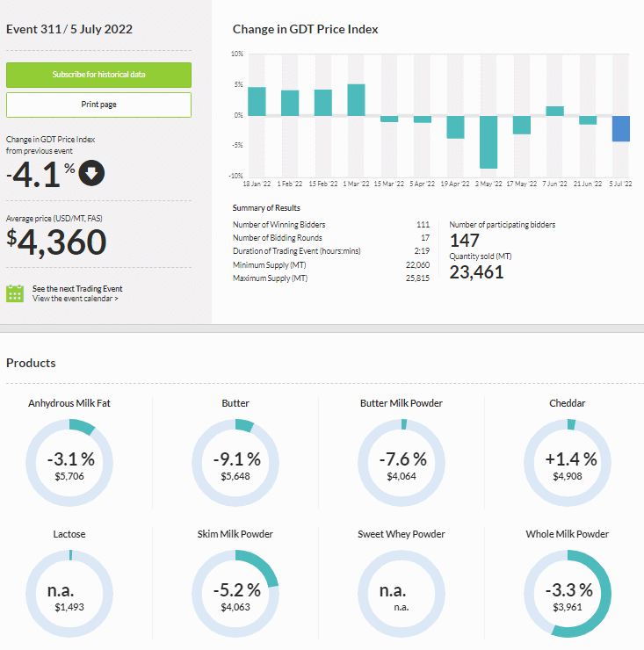Click the Maximum Supply (MT) row
The width and height of the screenshot is (644, 650).
331,278
